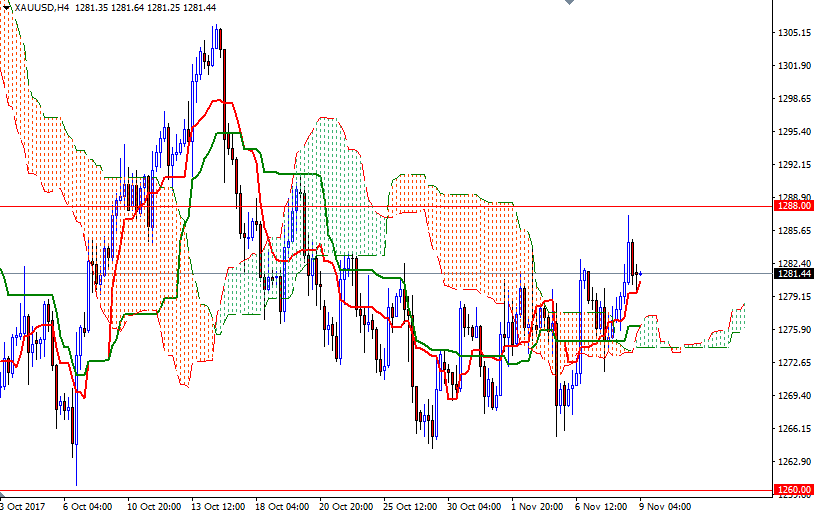Click the 1292.15 price axis value
Image resolution: width=814 pixels, height=514 pixels.
pyautogui.click(x=794, y=165)
